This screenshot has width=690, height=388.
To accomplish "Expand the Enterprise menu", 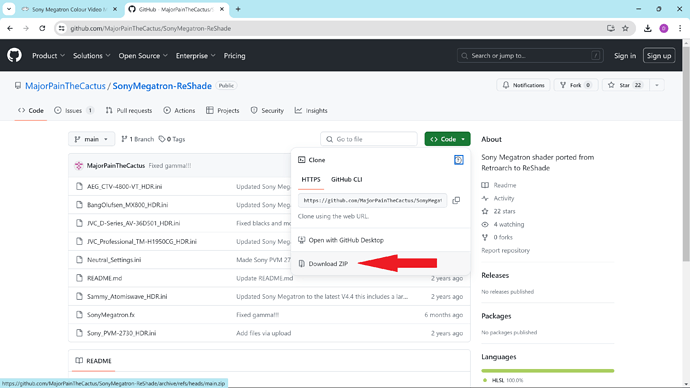I will click(195, 56).
